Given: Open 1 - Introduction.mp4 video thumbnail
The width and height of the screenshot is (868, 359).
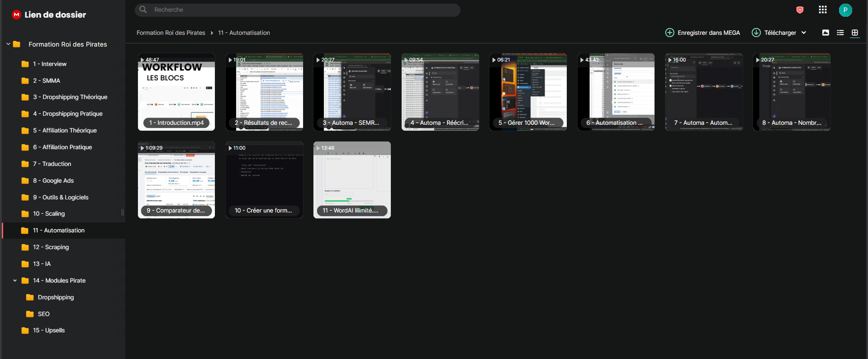Looking at the screenshot, I should (176, 92).
